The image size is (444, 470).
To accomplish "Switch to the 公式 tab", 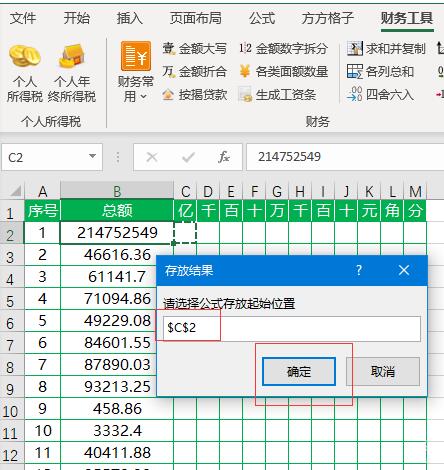I will 262,18.
